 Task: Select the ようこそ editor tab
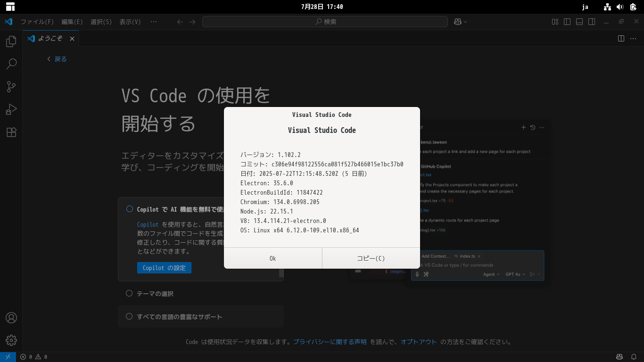(51, 39)
